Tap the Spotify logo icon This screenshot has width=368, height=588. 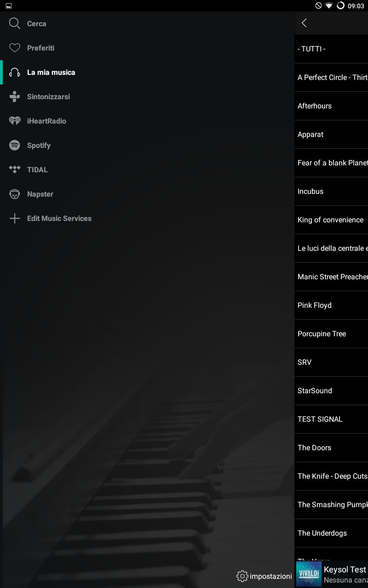pos(15,145)
